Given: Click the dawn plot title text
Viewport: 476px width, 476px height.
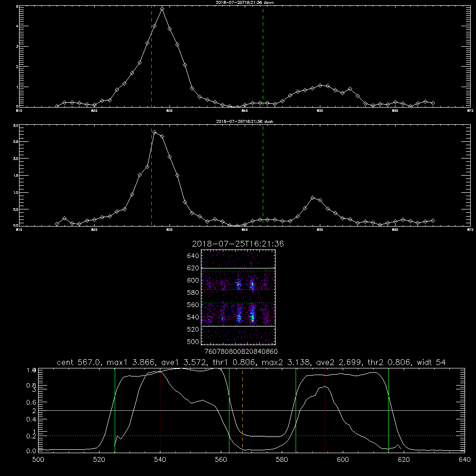Looking at the screenshot, I should click(x=245, y=2).
